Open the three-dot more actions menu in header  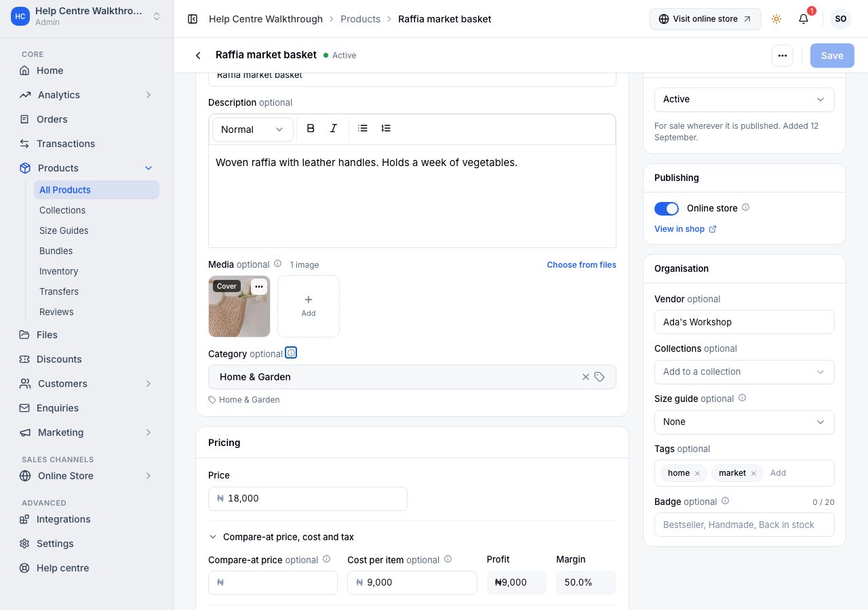click(783, 56)
